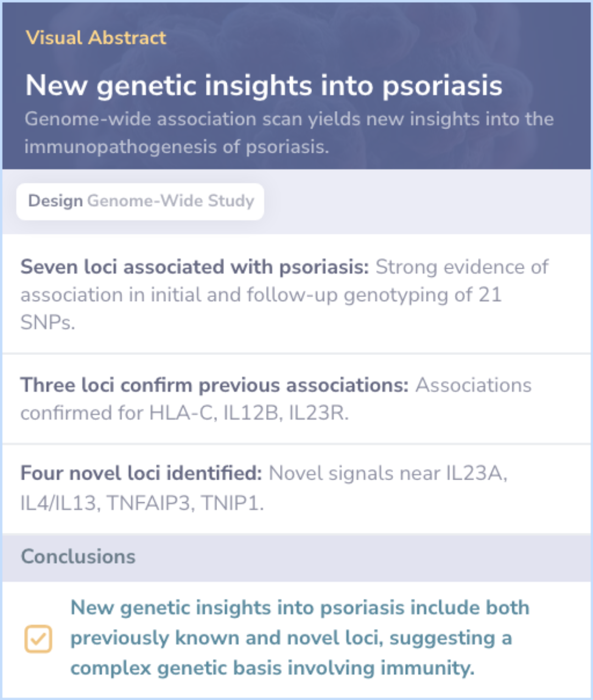593x700 pixels.
Task: Click the Novel signals near IL23A text
Action: pyautogui.click(x=388, y=473)
